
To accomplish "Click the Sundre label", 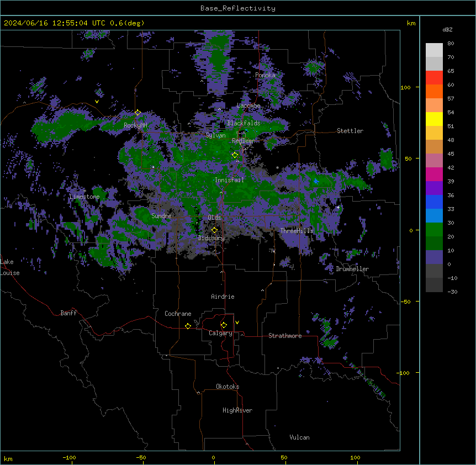I will tap(161, 216).
